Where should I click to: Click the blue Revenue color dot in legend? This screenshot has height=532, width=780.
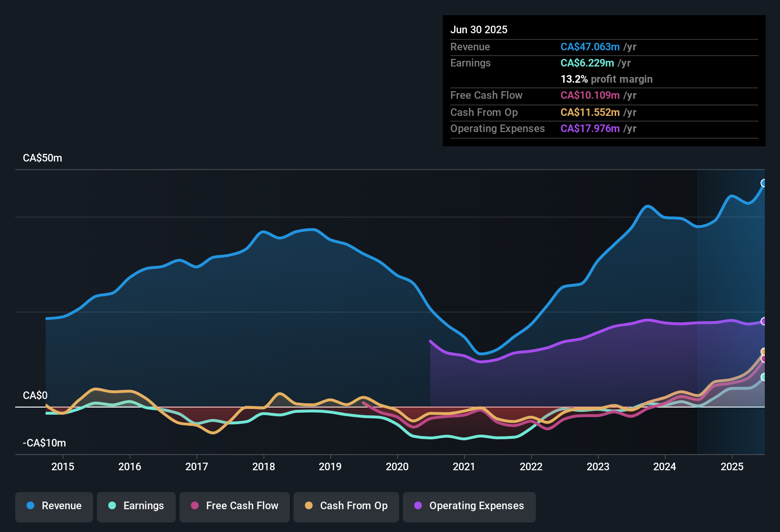point(30,506)
